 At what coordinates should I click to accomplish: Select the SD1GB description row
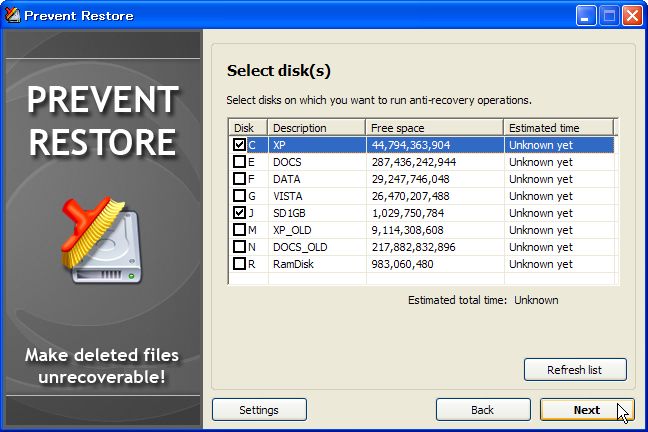tap(317, 213)
